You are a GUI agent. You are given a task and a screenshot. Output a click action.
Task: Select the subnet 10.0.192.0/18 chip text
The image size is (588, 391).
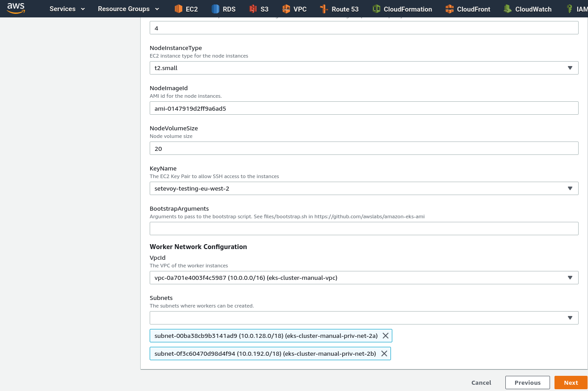(x=265, y=354)
